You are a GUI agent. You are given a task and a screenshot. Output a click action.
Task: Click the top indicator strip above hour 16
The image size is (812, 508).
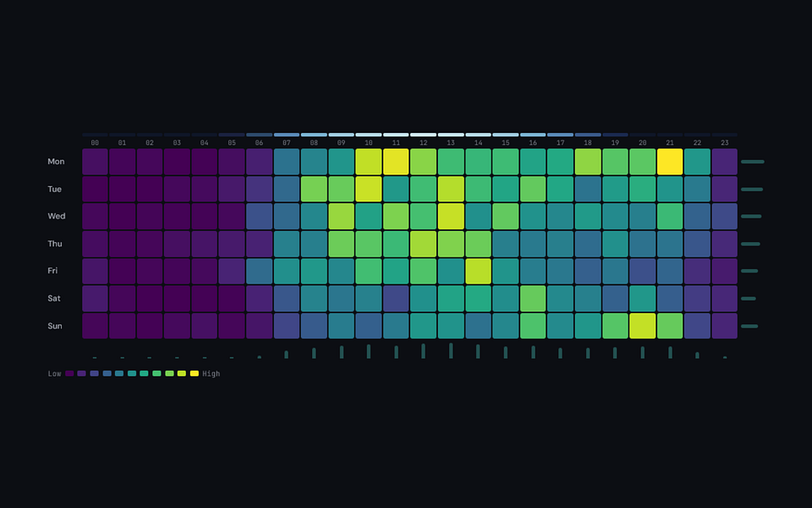point(533,135)
